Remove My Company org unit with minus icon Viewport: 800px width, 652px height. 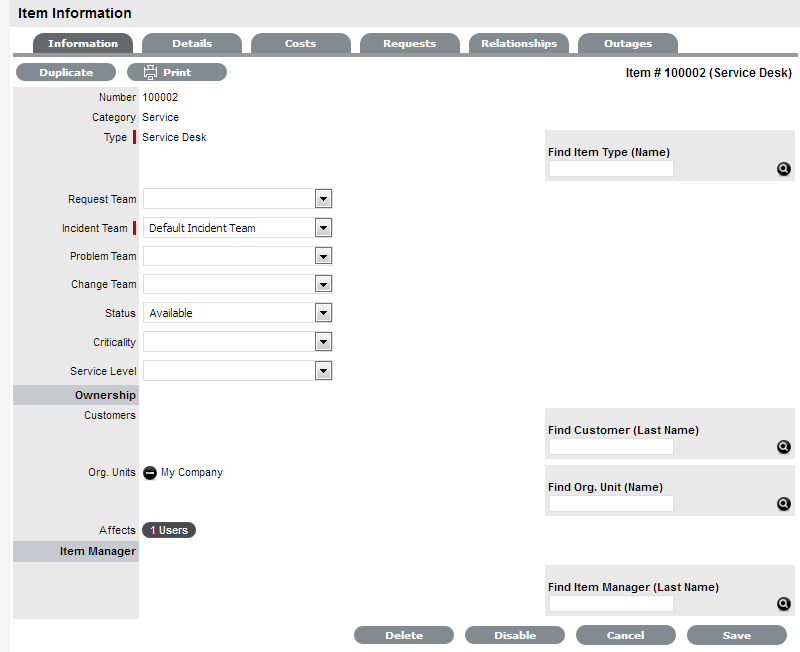150,473
